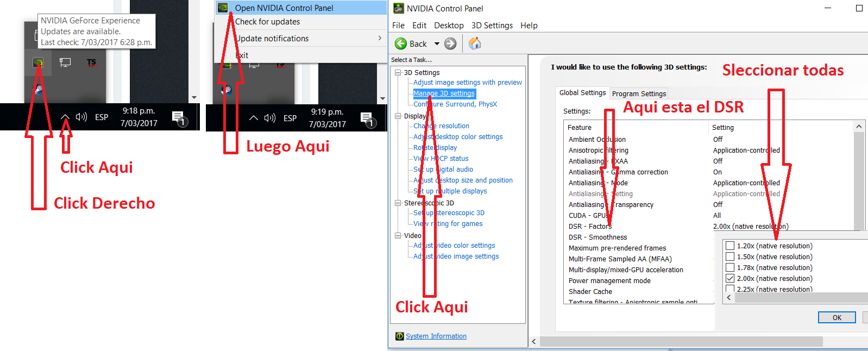Switch to Program Settings tab
Screen dimensions: 868x351
(639, 93)
